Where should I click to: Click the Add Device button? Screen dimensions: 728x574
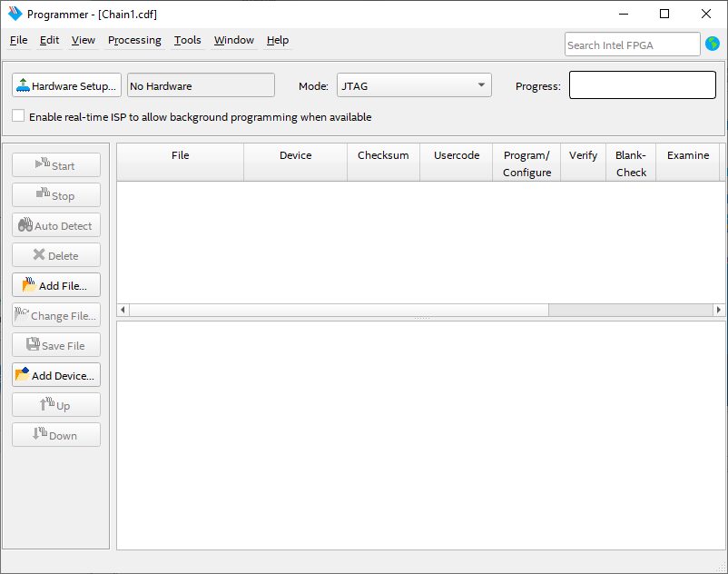tap(56, 375)
